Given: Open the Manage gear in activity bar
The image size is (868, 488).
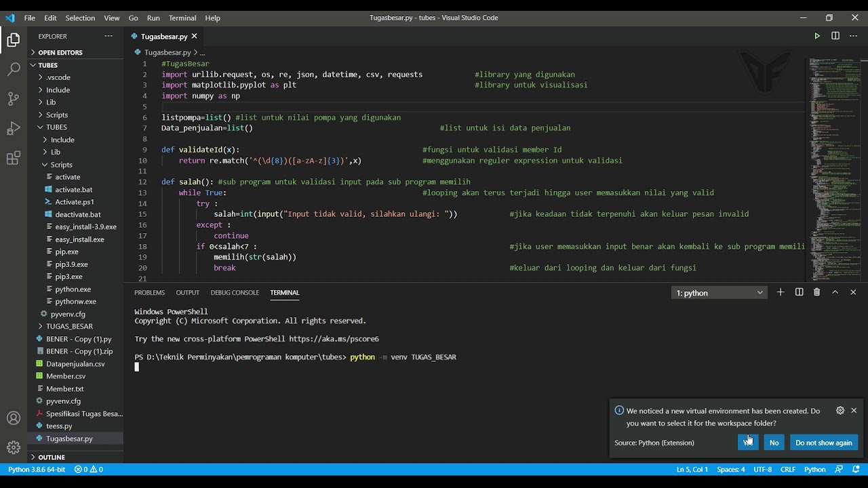Looking at the screenshot, I should (14, 447).
